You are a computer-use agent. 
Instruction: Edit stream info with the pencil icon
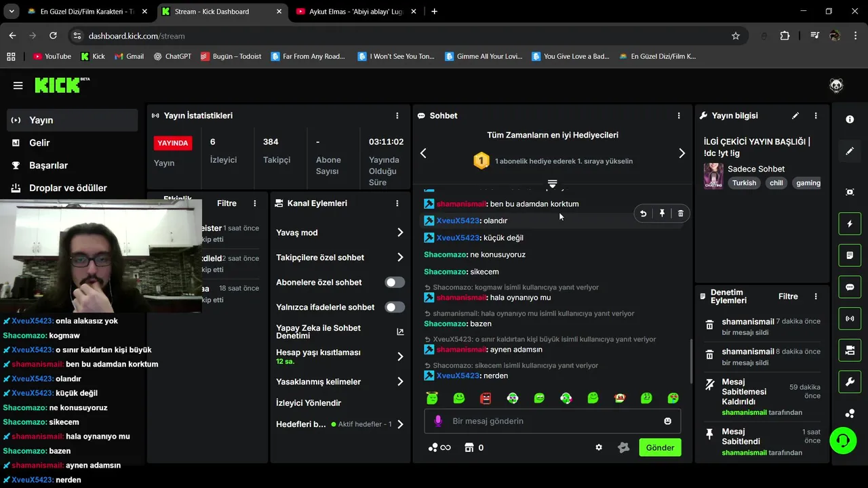point(795,116)
